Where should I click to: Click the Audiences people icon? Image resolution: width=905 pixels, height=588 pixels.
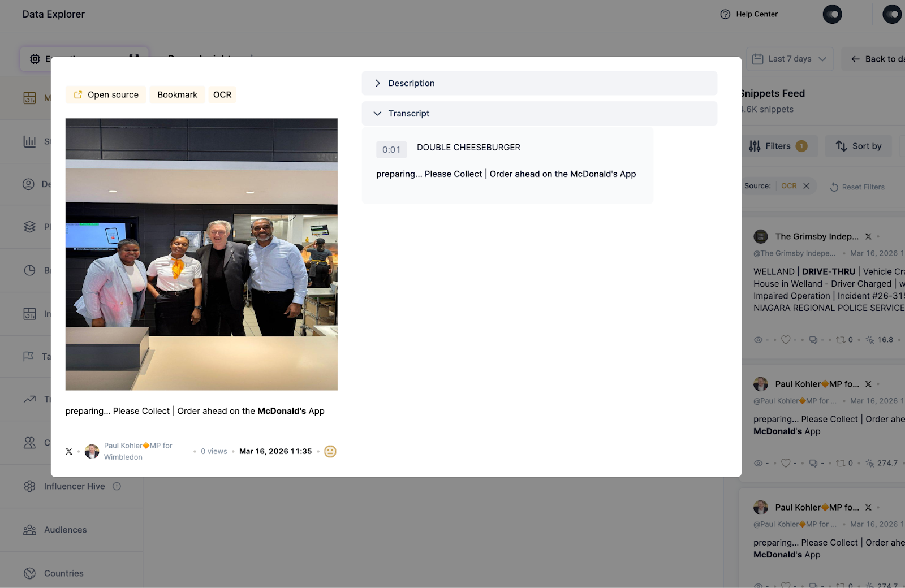click(29, 530)
